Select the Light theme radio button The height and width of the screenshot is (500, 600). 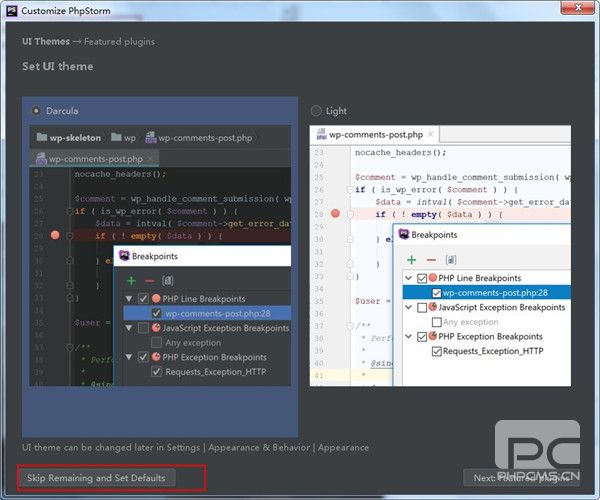click(316, 111)
